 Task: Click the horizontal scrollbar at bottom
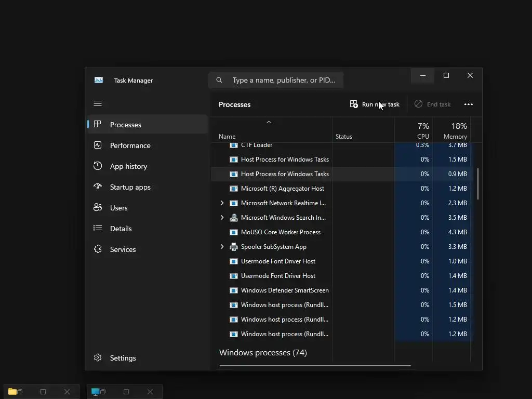click(315, 366)
